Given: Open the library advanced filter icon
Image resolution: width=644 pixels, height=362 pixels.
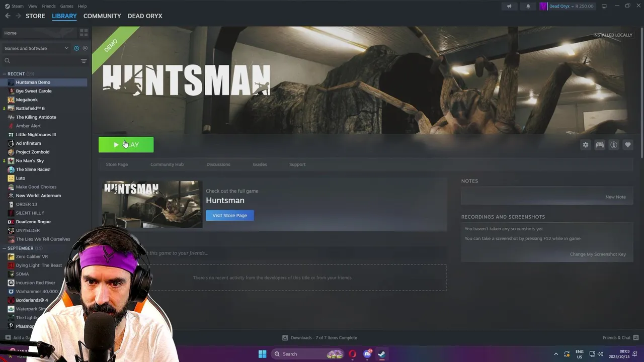Looking at the screenshot, I should pyautogui.click(x=84, y=61).
